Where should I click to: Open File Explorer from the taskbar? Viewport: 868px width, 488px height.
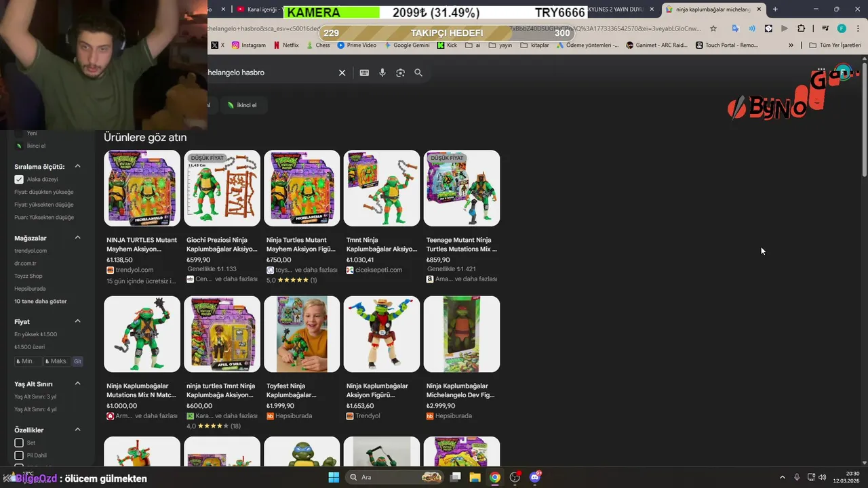tap(475, 477)
